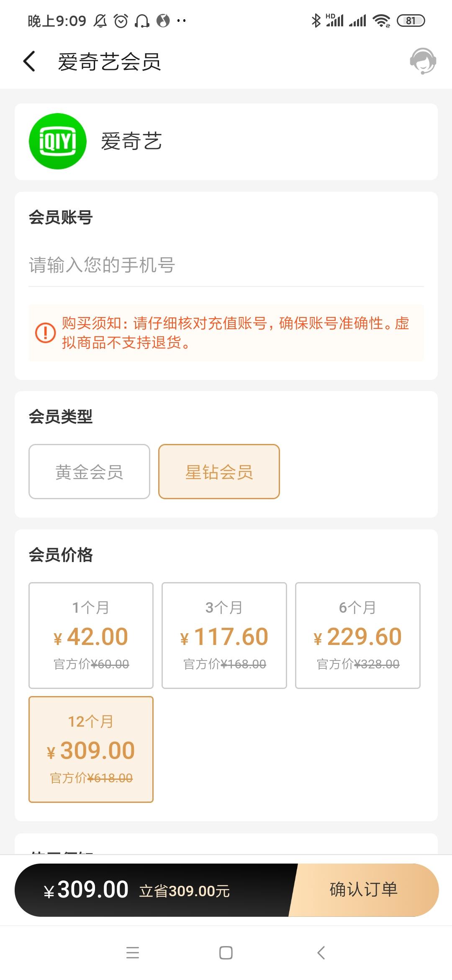Viewport: 452px width, 980px height.
Task: Tap the back arrow in header
Action: 29,62
